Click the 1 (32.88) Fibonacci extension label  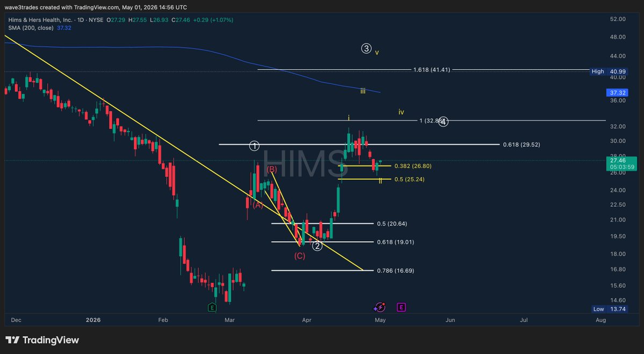click(432, 121)
